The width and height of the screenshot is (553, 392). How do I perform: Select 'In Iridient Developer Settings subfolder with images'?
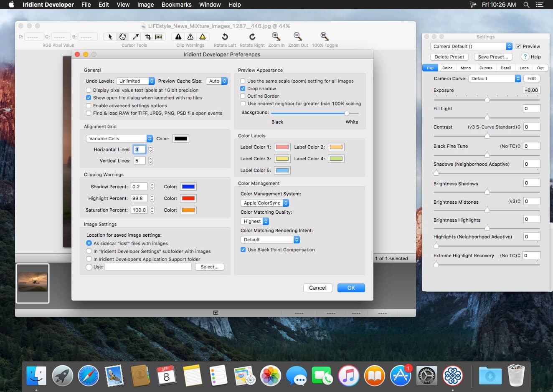[x=89, y=251]
